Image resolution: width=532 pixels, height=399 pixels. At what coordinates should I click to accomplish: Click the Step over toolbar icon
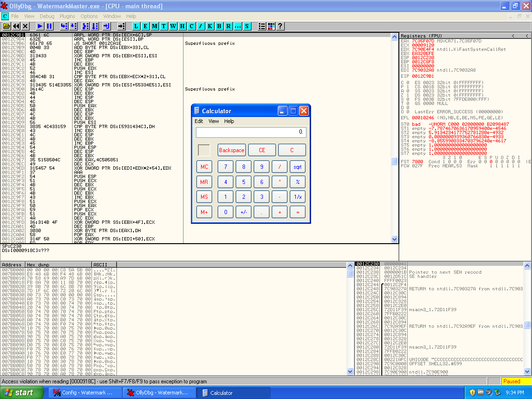pos(73,26)
